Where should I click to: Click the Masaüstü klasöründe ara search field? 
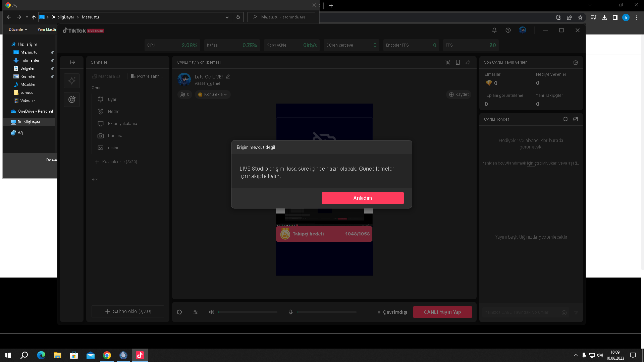pyautogui.click(x=283, y=17)
